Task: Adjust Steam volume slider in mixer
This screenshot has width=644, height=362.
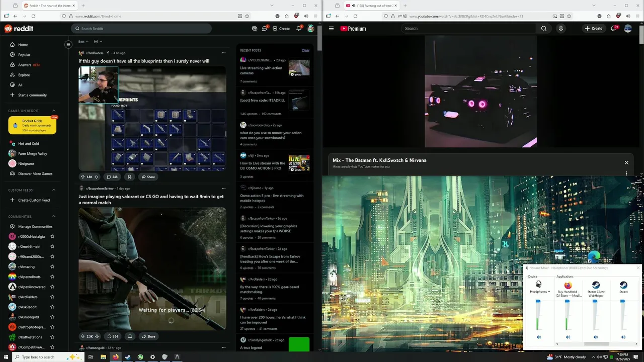Action: click(x=623, y=302)
